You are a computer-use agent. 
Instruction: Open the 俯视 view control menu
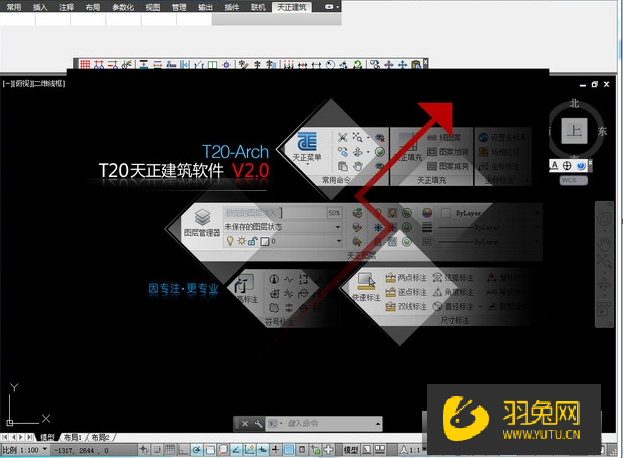[21, 83]
